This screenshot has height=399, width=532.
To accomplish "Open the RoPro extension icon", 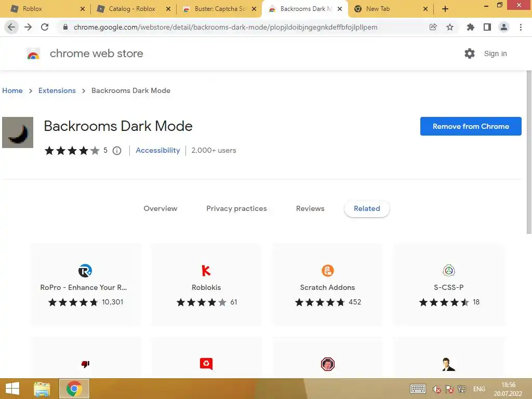I will click(x=85, y=271).
